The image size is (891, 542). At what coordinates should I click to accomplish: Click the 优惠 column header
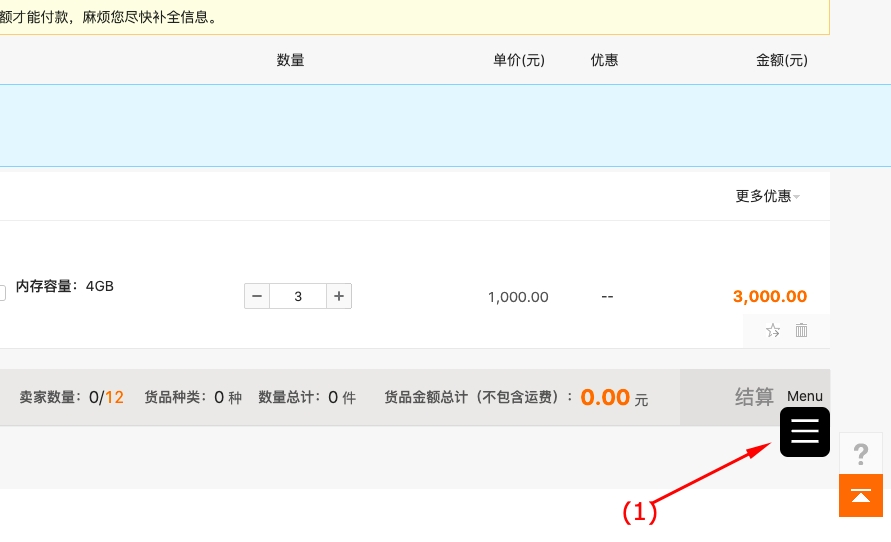click(x=604, y=60)
